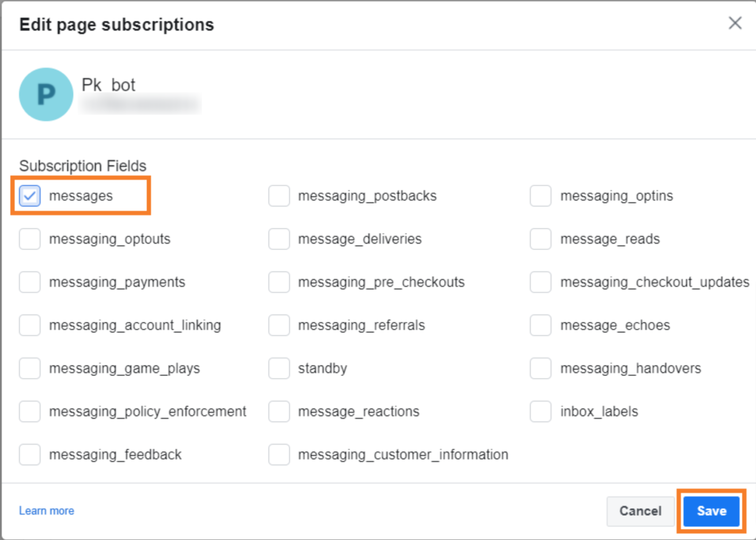This screenshot has width=756, height=540.
Task: Enable the messaging_postbacks checkbox
Action: click(x=279, y=196)
